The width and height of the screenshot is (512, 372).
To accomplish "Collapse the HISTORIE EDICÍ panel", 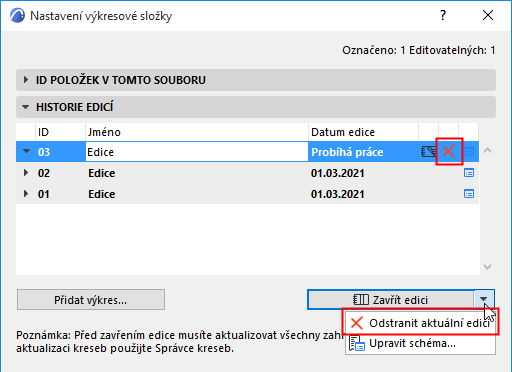I will tap(256, 107).
